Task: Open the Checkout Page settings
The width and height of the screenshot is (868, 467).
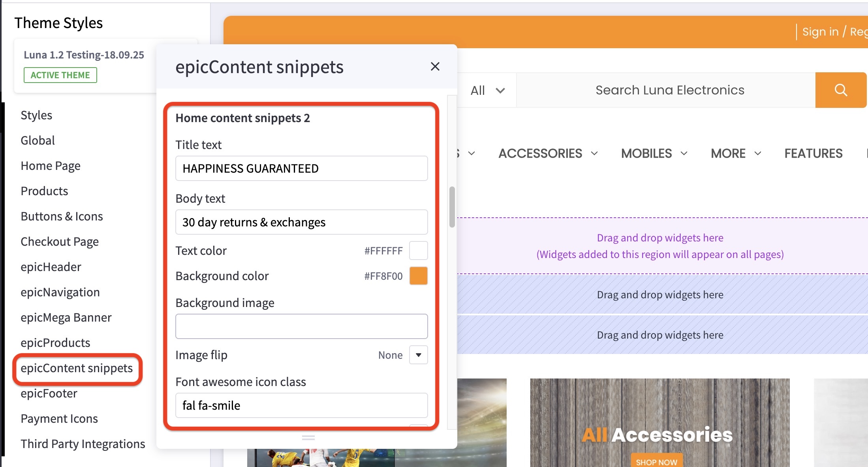Action: point(60,241)
